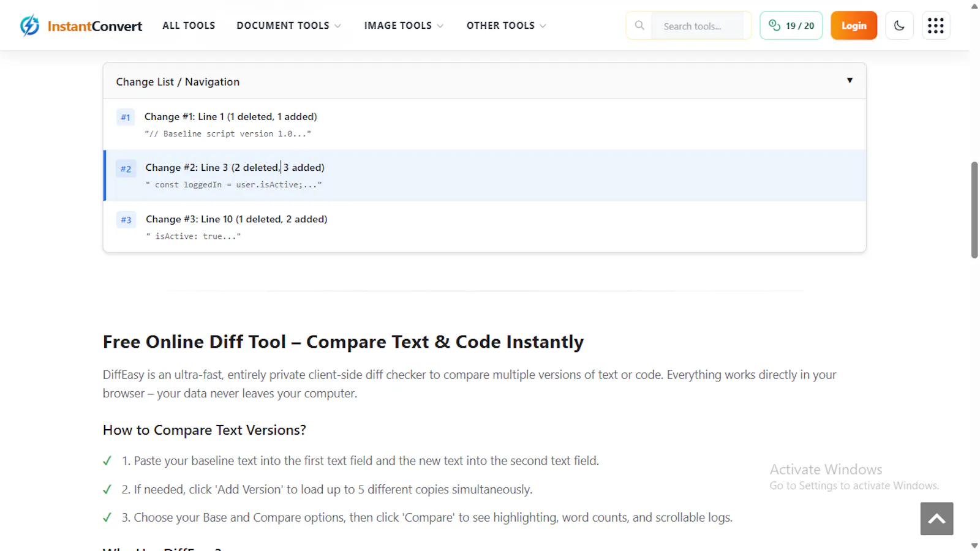
Task: Open the InstantConvert home link text
Action: [95, 26]
